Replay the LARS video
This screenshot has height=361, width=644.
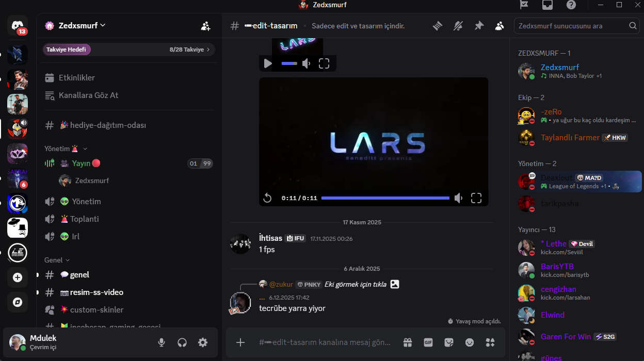pyautogui.click(x=267, y=198)
